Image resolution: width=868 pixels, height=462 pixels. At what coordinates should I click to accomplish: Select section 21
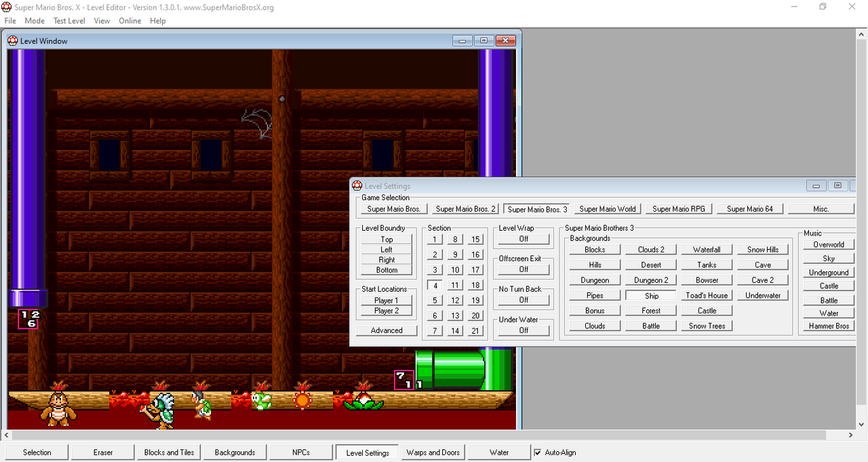475,331
